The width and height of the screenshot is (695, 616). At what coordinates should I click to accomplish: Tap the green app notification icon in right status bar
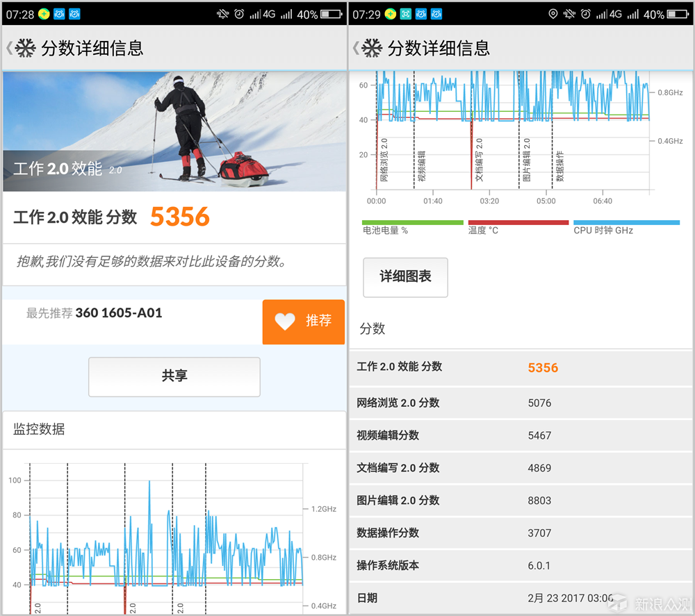click(406, 14)
